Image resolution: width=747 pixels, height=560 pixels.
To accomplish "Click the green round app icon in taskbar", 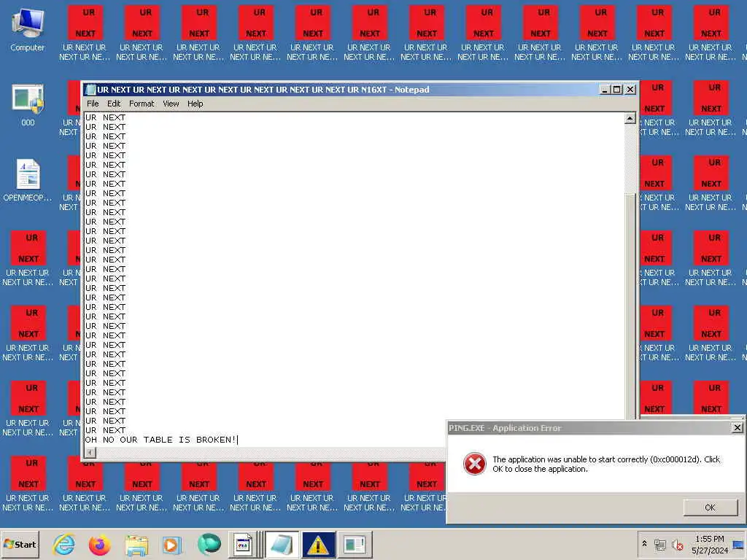I will 209,544.
